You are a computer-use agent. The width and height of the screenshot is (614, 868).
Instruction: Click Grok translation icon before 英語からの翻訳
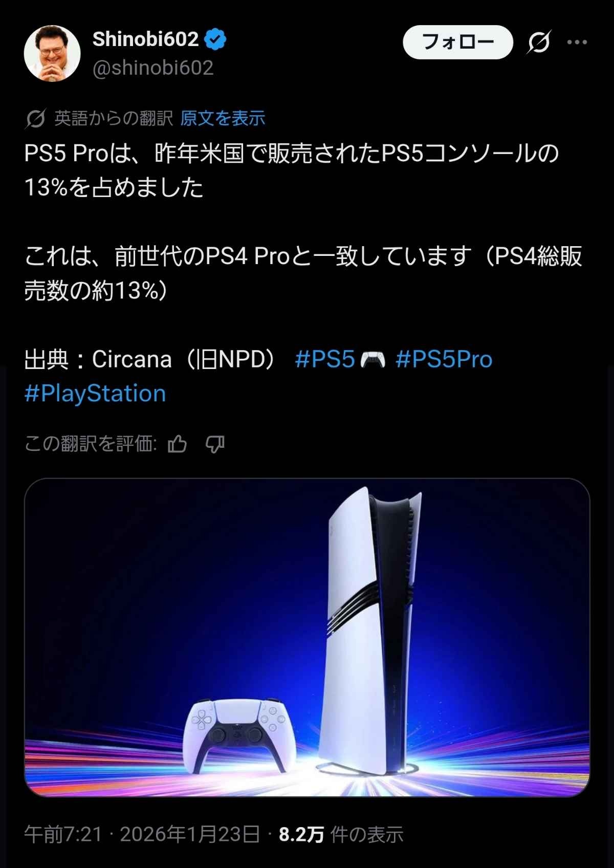click(x=36, y=119)
